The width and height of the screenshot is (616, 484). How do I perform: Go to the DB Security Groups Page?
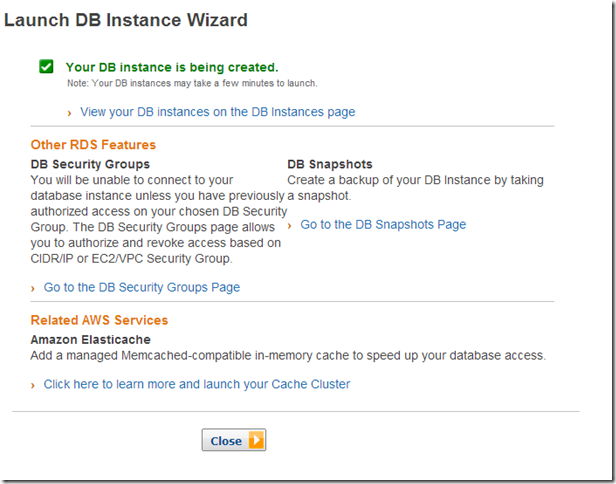coord(141,287)
